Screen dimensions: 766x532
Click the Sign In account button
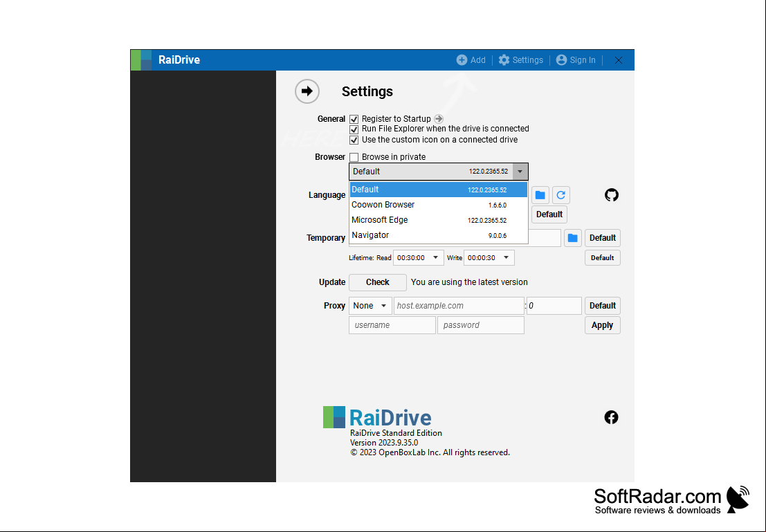[x=576, y=60]
